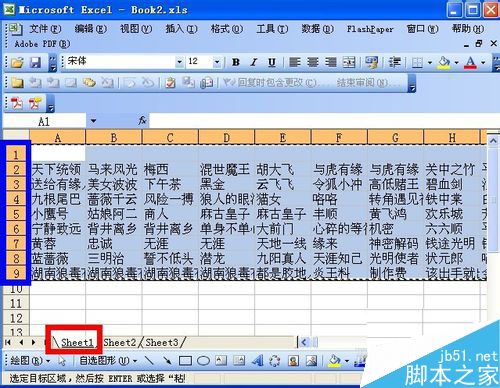
Task: Open Fill Color dropdown arrow
Action: click(x=456, y=62)
